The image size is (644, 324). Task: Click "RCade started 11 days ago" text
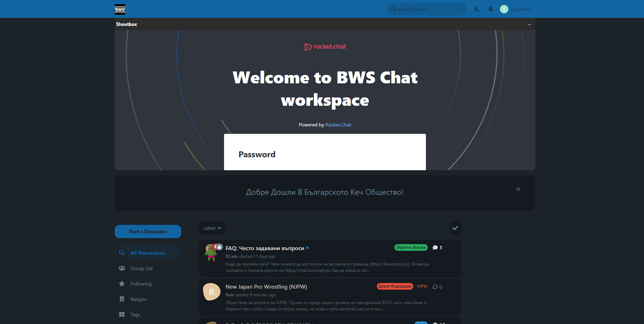point(250,256)
